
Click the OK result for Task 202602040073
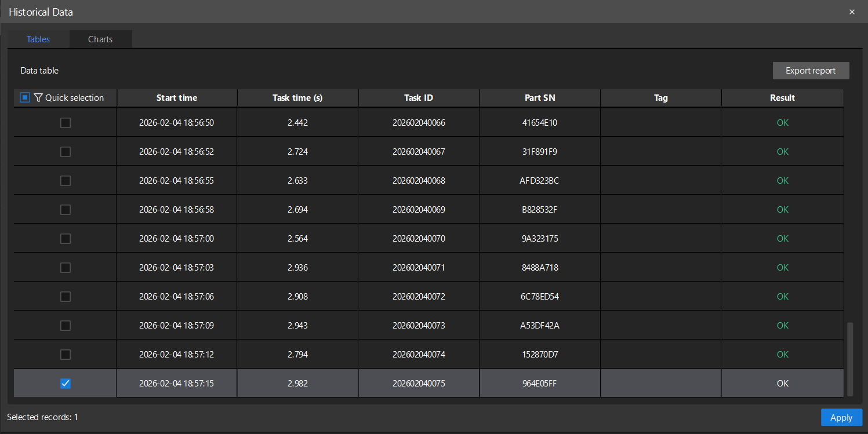(783, 326)
